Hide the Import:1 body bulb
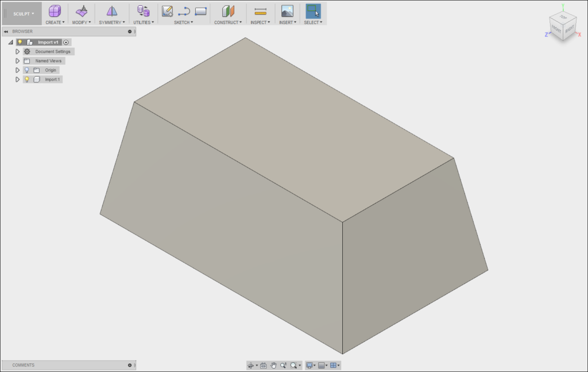This screenshot has width=588, height=372. [x=28, y=79]
